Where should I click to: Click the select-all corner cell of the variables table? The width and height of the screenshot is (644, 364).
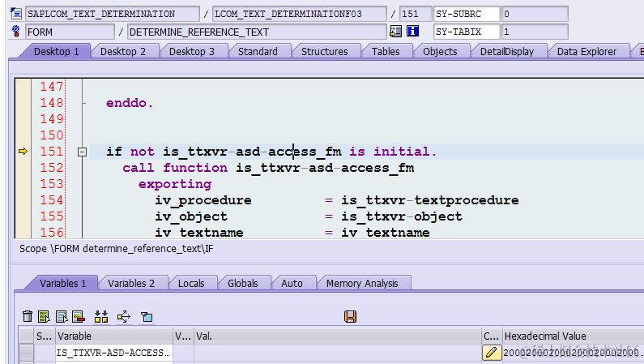point(27,336)
